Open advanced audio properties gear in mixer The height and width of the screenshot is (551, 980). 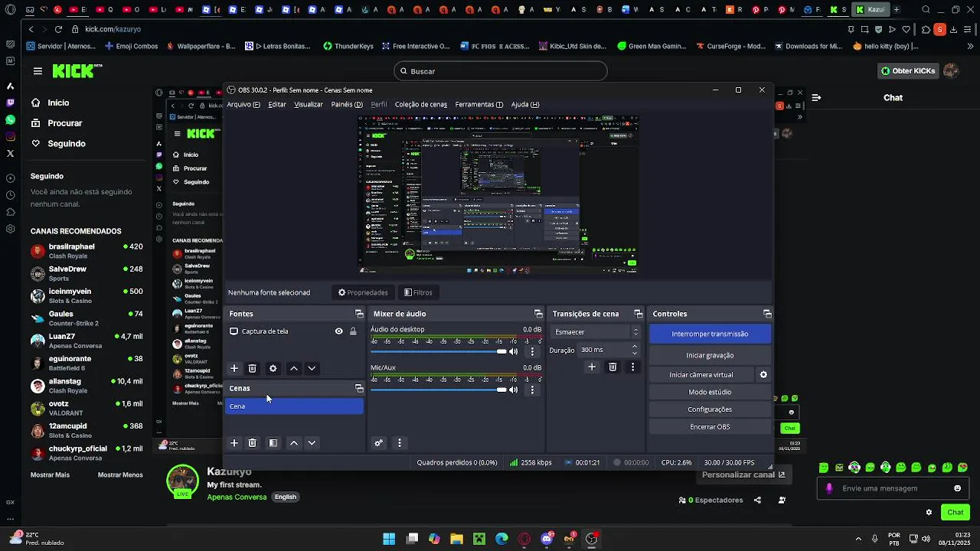378,443
